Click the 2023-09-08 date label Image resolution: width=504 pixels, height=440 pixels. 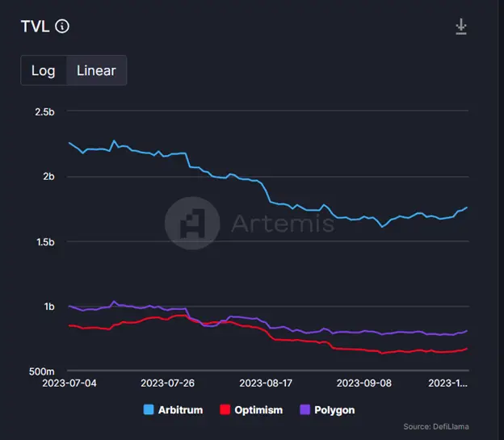363,383
